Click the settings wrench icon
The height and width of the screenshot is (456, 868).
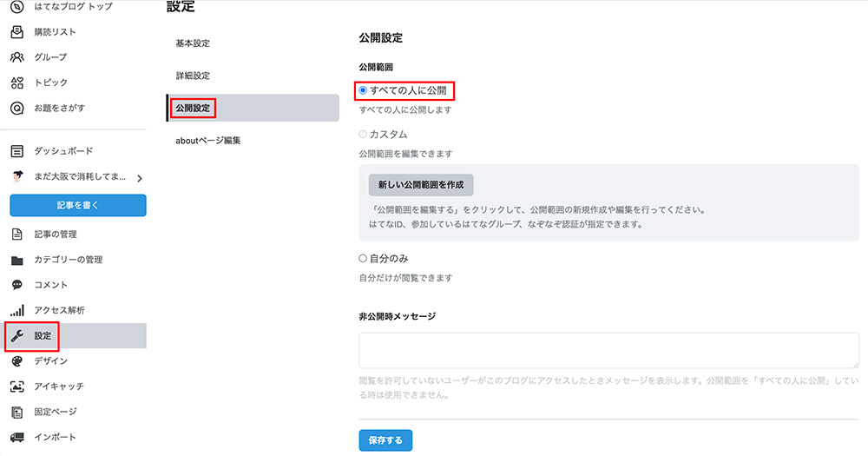tap(17, 336)
